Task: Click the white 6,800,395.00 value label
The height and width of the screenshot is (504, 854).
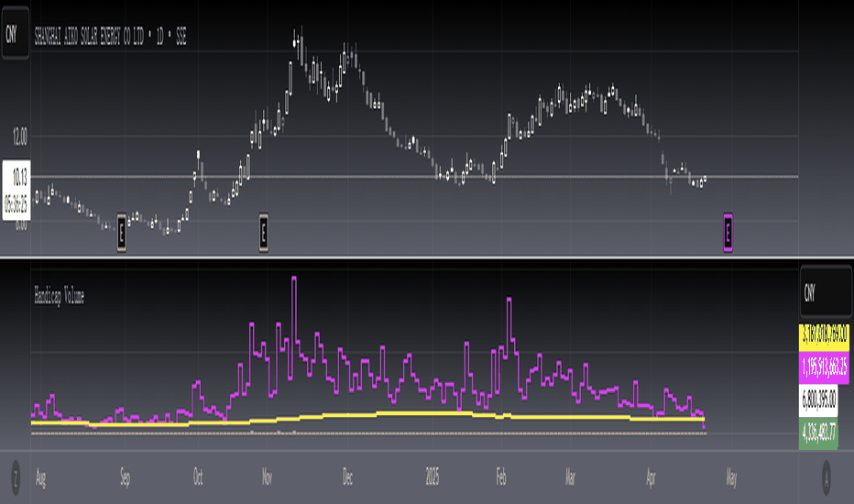Action: coord(818,400)
